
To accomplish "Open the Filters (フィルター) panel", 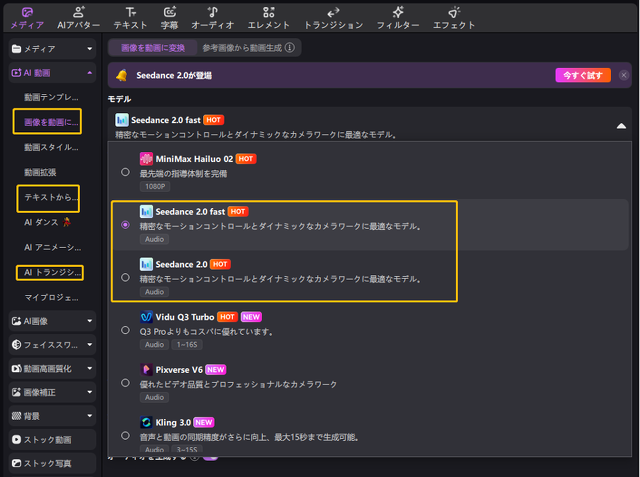I will point(398,17).
